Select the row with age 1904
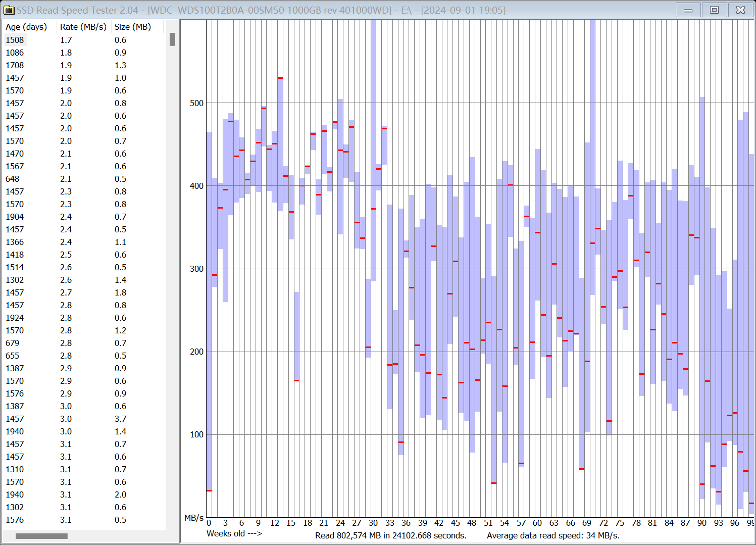Screen dimensions: 756x545 tap(84, 217)
